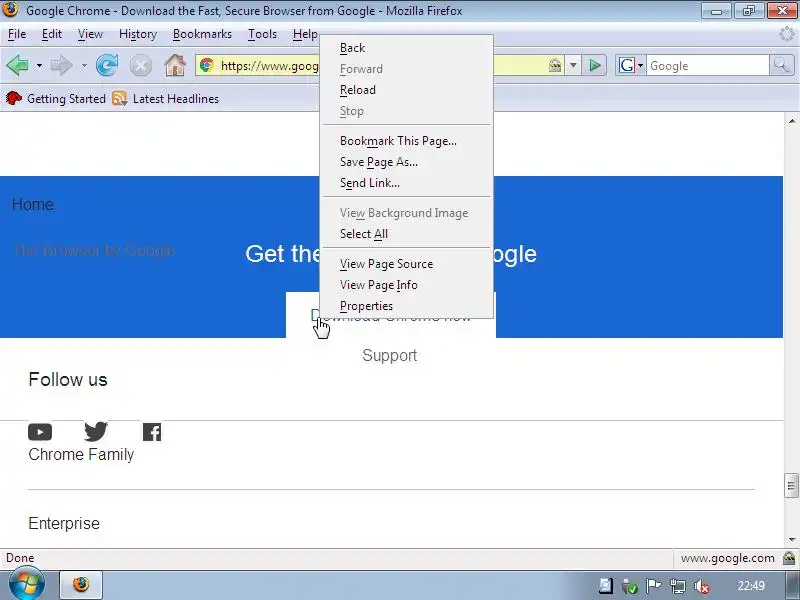Open the Tools menu
Screen dimensions: 800x600
click(x=262, y=34)
